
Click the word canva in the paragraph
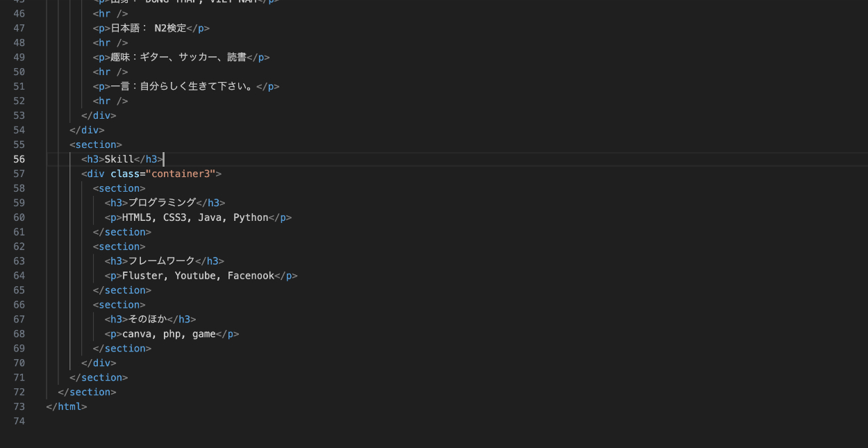137,334
